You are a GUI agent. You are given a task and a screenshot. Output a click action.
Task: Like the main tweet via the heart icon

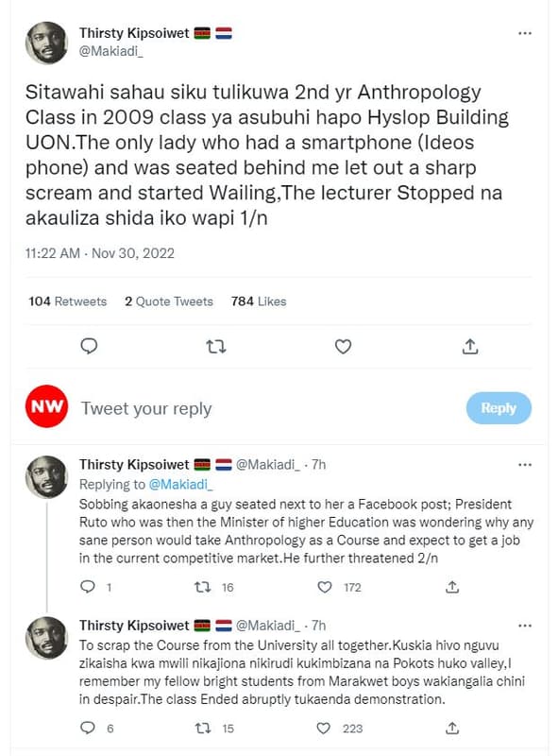(343, 347)
